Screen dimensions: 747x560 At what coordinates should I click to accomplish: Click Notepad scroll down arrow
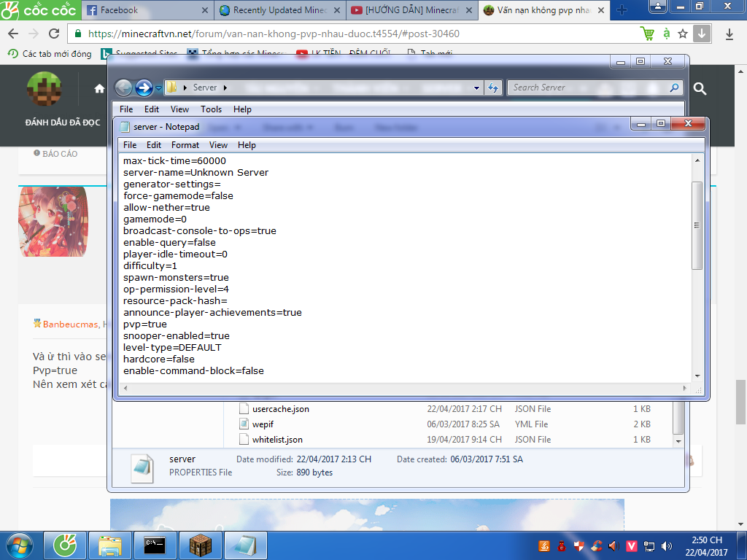click(x=697, y=376)
